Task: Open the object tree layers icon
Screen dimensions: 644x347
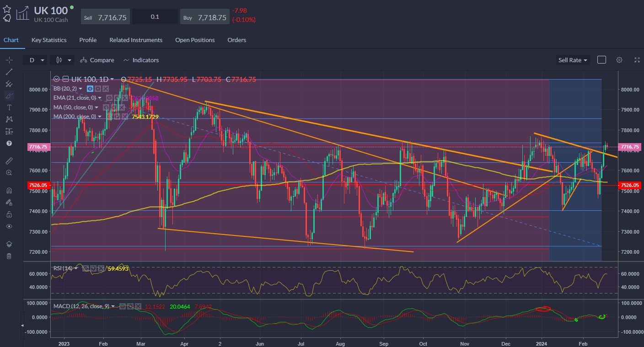Action: (x=9, y=244)
